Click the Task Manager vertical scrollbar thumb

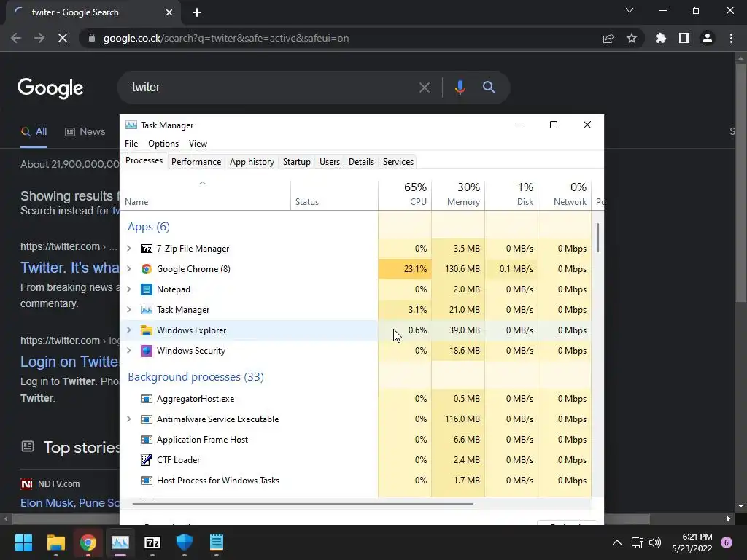click(x=598, y=238)
